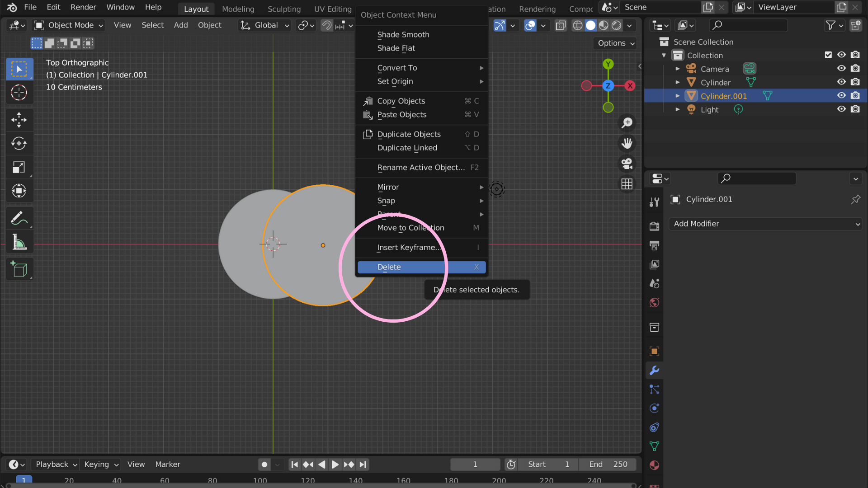868x488 pixels.
Task: Open the Modifier Properties wrench tab
Action: tap(654, 371)
